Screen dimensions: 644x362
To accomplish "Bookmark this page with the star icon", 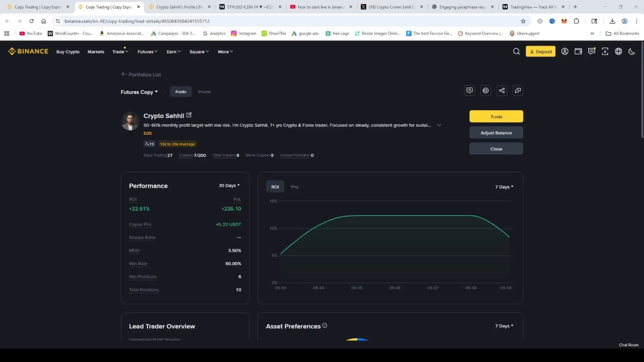I will (523, 21).
